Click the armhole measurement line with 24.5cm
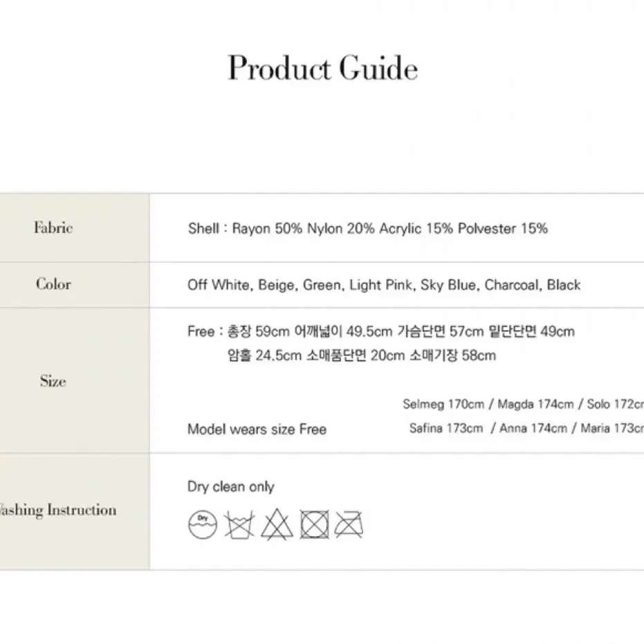This screenshot has width=644, height=644. (361, 356)
